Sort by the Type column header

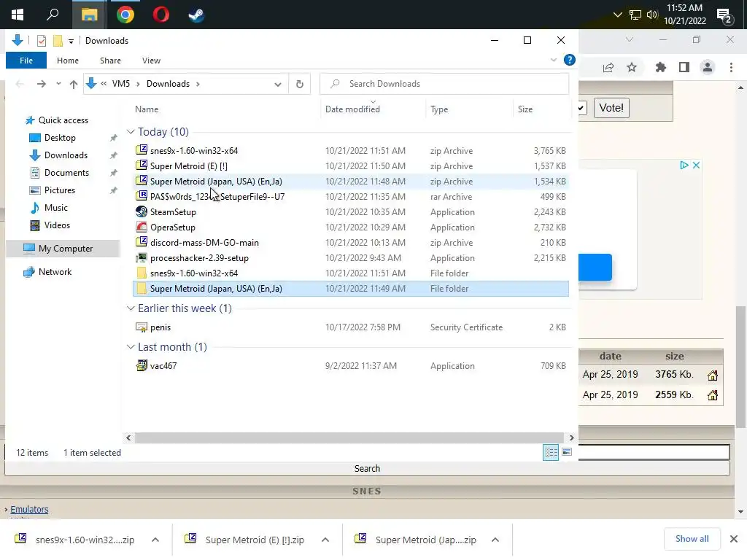tap(438, 109)
